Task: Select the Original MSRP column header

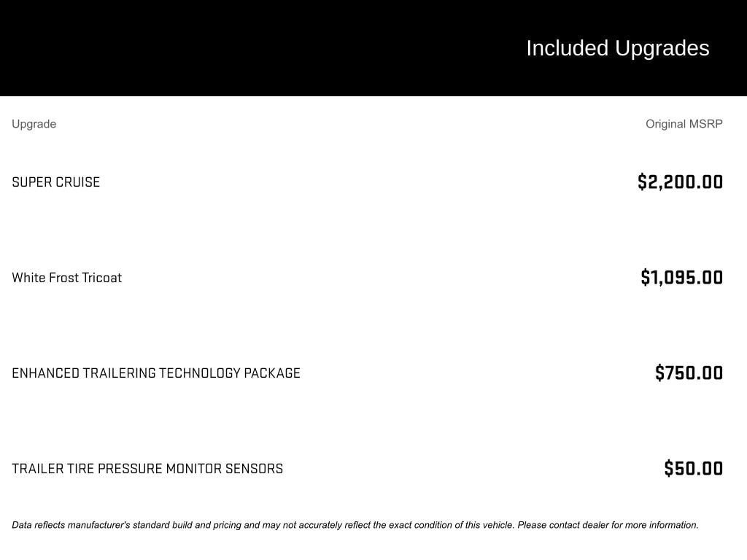Action: point(684,124)
